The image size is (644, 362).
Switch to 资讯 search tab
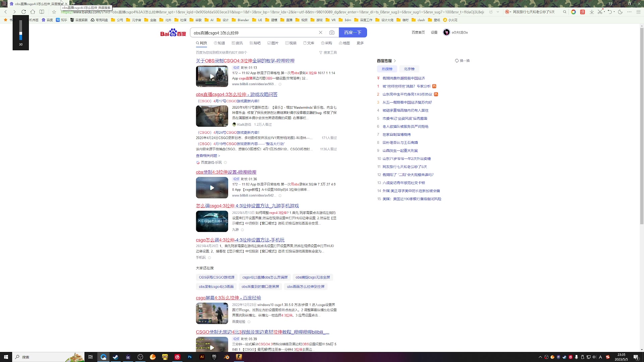click(x=237, y=43)
